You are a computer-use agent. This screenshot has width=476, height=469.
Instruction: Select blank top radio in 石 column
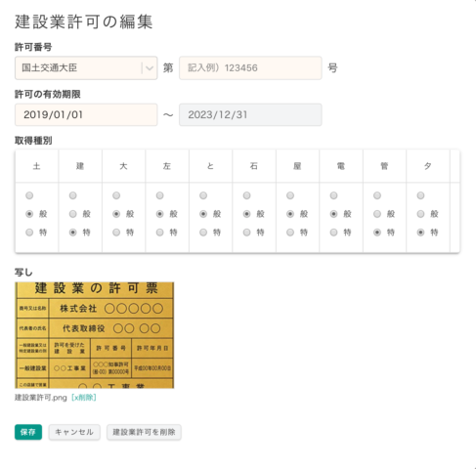point(246,195)
